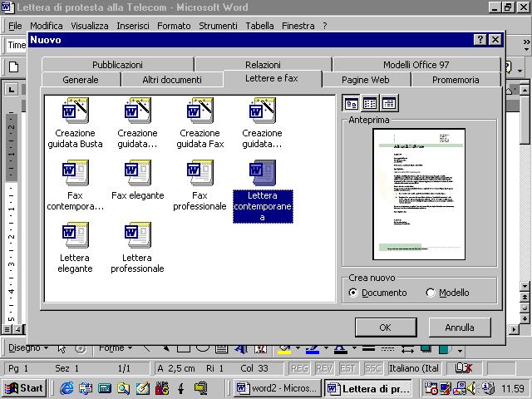Click the dialog's question mark help button

click(x=480, y=40)
